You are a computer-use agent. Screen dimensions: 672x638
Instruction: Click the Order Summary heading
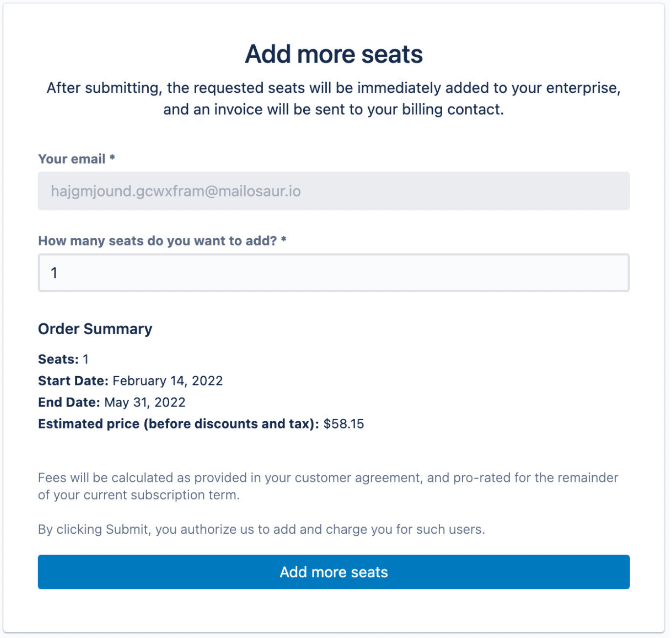tap(95, 329)
